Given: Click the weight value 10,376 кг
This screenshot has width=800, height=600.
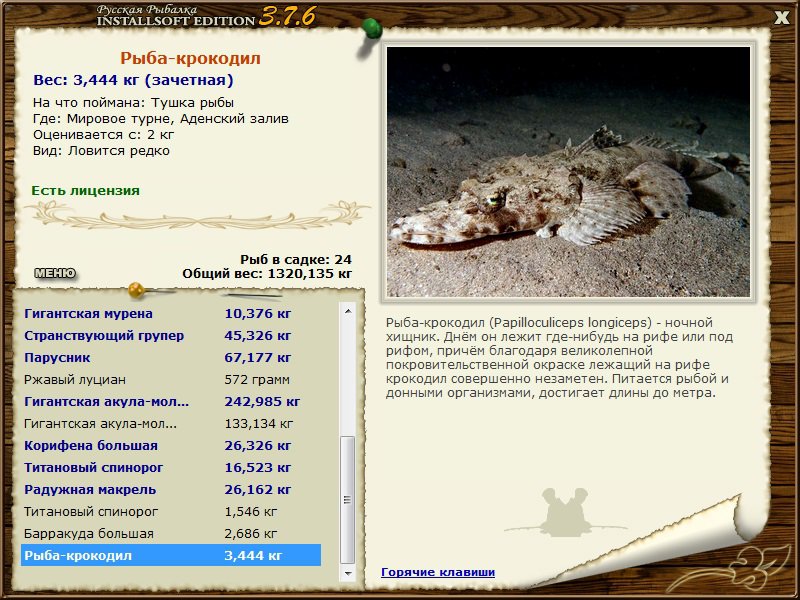Looking at the screenshot, I should [258, 314].
